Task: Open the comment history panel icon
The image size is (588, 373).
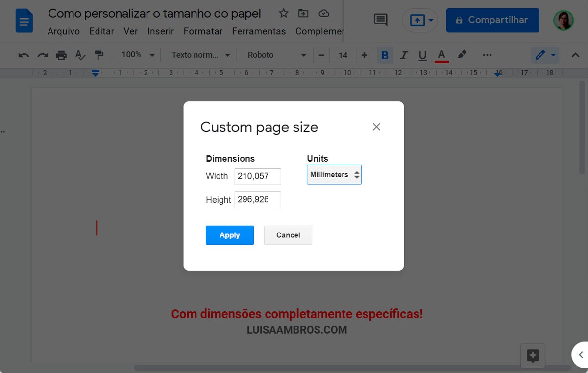Action: tap(382, 20)
